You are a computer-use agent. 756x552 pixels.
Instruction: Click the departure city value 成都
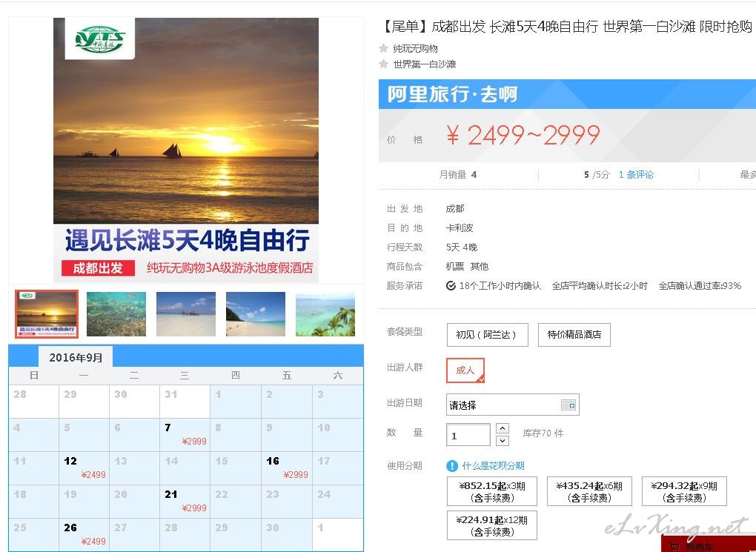pos(455,209)
